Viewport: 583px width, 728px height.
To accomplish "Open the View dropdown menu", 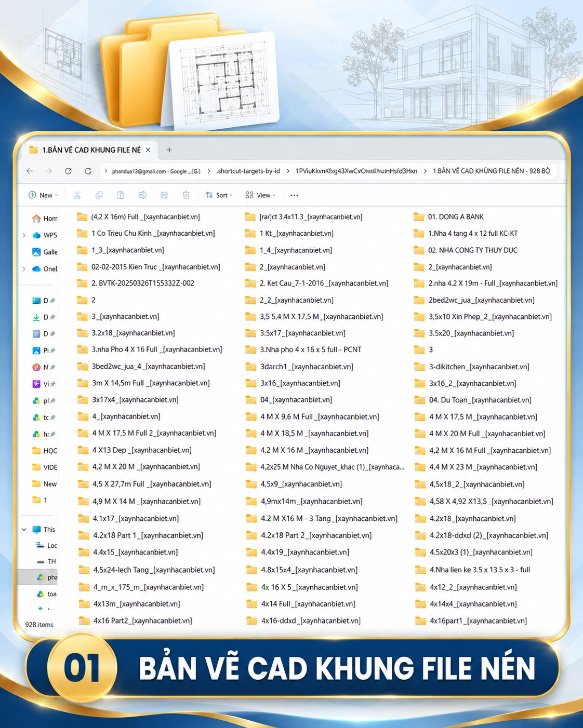I will click(x=260, y=195).
